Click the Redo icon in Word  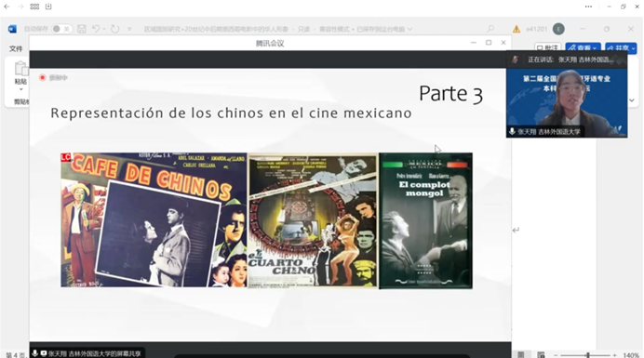pyautogui.click(x=115, y=29)
